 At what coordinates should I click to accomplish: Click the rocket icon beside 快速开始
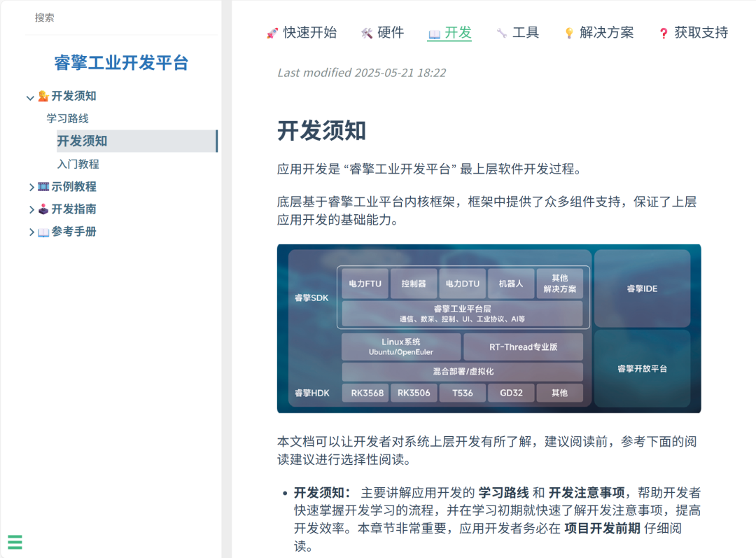(x=274, y=32)
